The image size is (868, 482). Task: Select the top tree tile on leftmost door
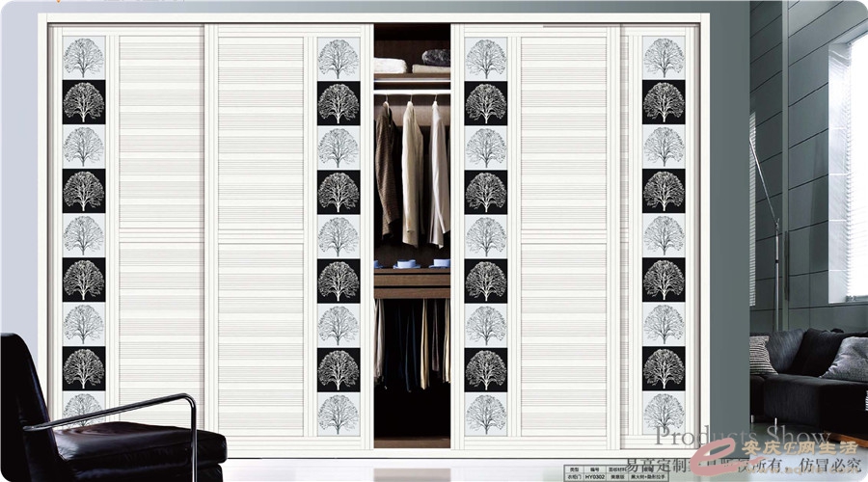click(x=84, y=57)
